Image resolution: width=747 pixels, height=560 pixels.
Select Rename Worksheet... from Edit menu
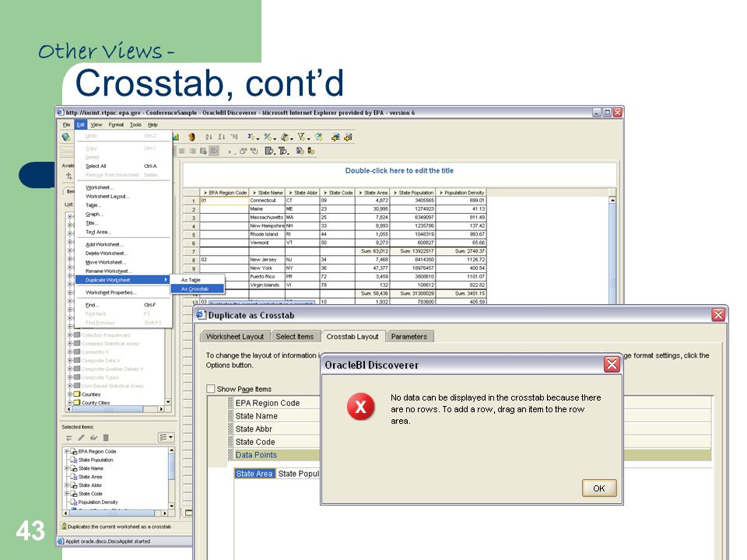[x=122, y=271]
